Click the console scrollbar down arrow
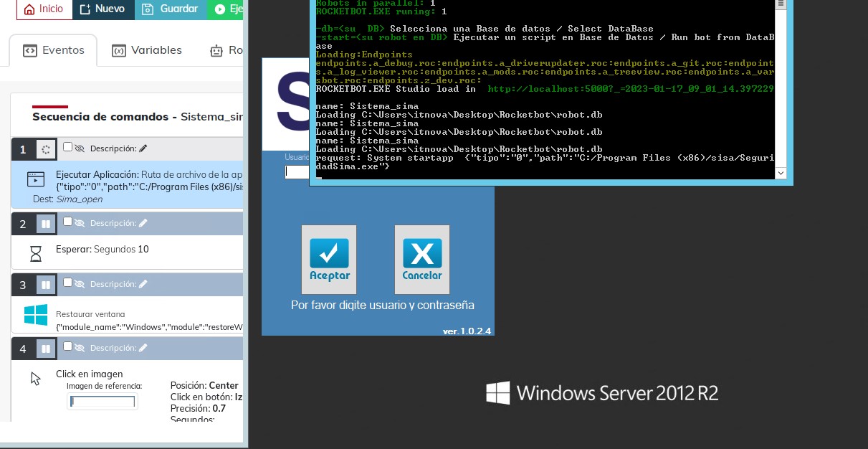The height and width of the screenshot is (449, 868). click(781, 173)
